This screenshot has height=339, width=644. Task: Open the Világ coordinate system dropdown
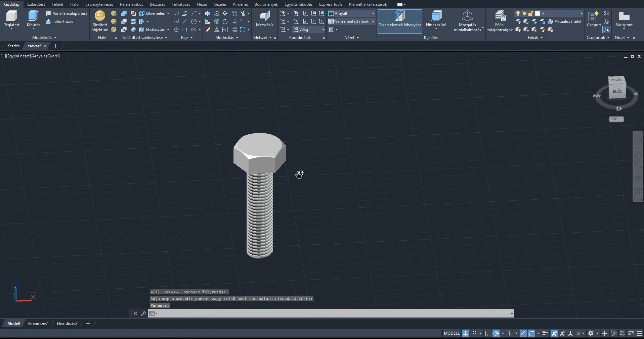pyautogui.click(x=309, y=30)
